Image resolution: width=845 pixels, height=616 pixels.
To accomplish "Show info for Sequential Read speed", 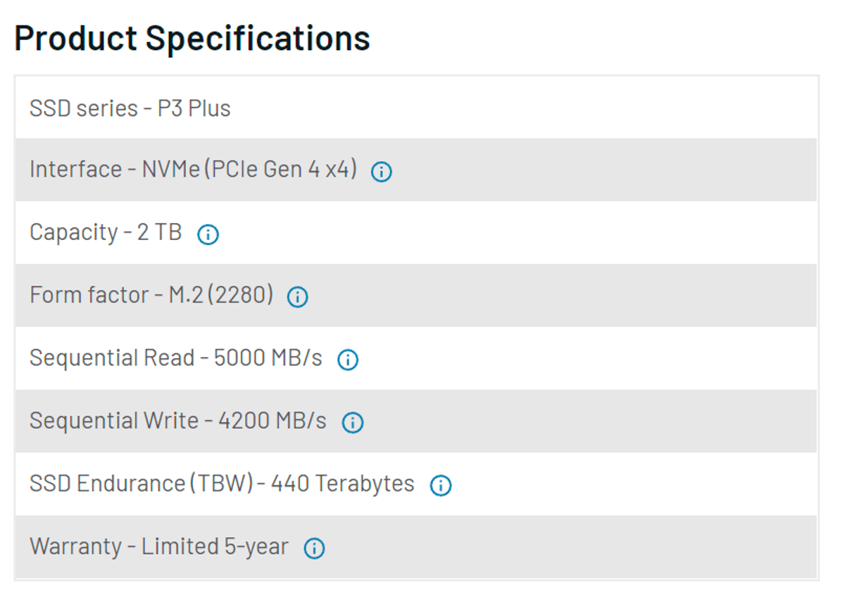I will [x=348, y=360].
